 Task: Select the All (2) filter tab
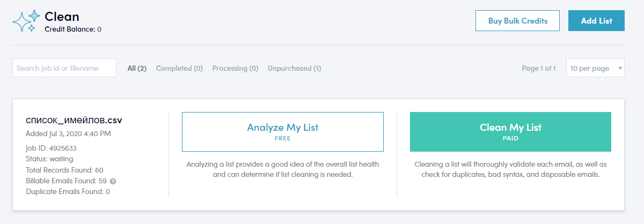(x=137, y=68)
